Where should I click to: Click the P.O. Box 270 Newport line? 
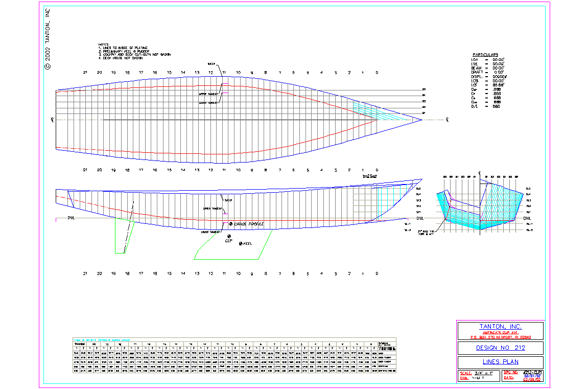500,337
